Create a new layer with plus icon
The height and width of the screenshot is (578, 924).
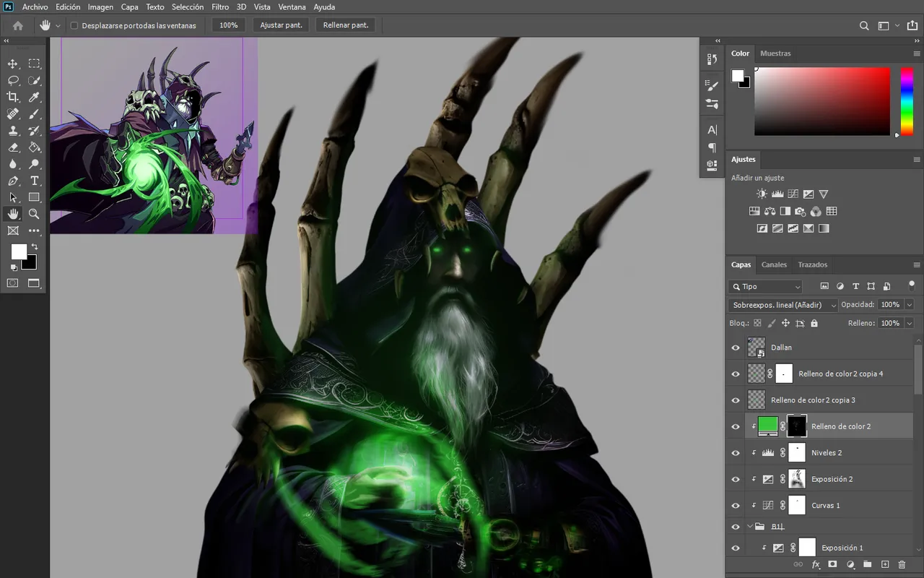885,564
